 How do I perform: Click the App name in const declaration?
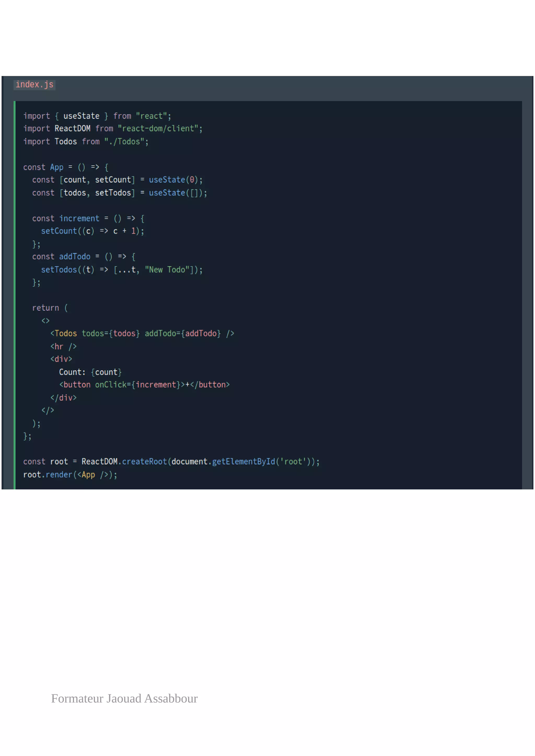[57, 167]
